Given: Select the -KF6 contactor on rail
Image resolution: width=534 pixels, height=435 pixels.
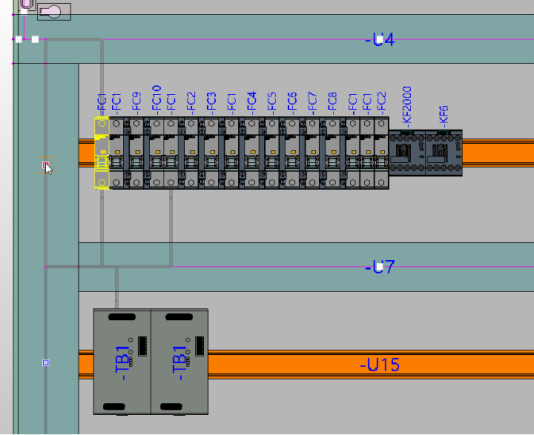Looking at the screenshot, I should point(444,153).
